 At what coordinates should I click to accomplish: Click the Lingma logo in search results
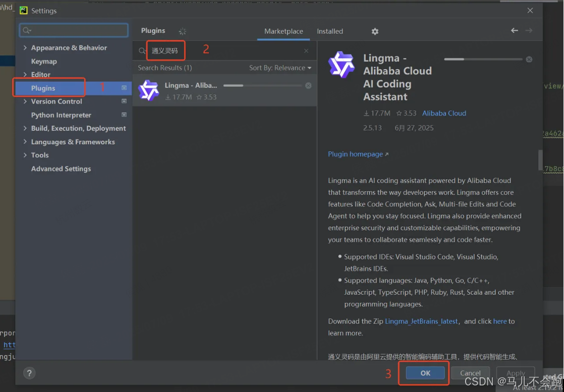point(148,90)
